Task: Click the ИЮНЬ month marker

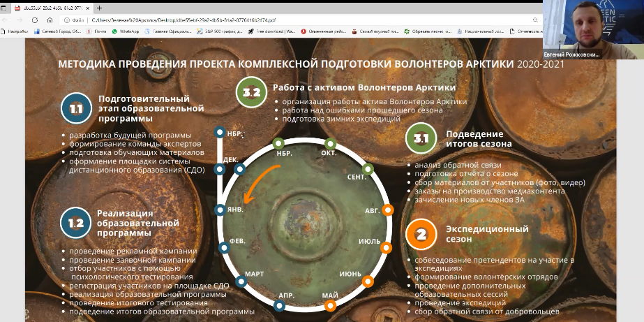Action: click(x=368, y=281)
